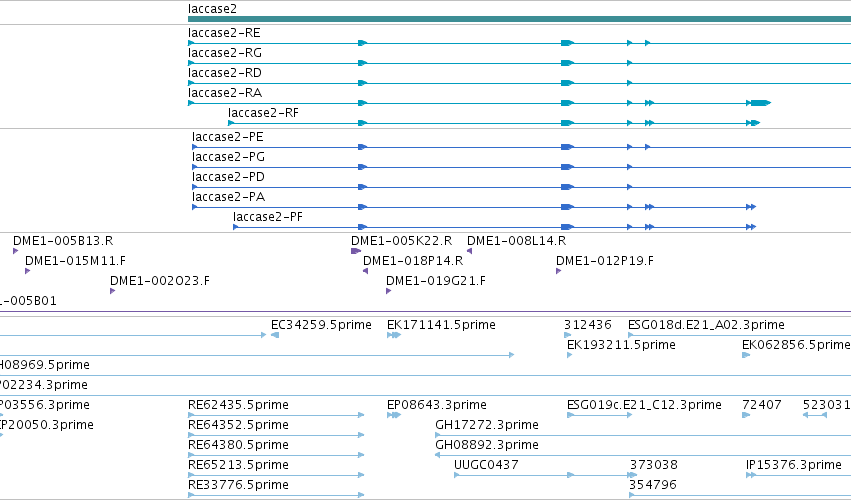
Task: Click the DME1-005K22.R feature label
Action: (402, 241)
